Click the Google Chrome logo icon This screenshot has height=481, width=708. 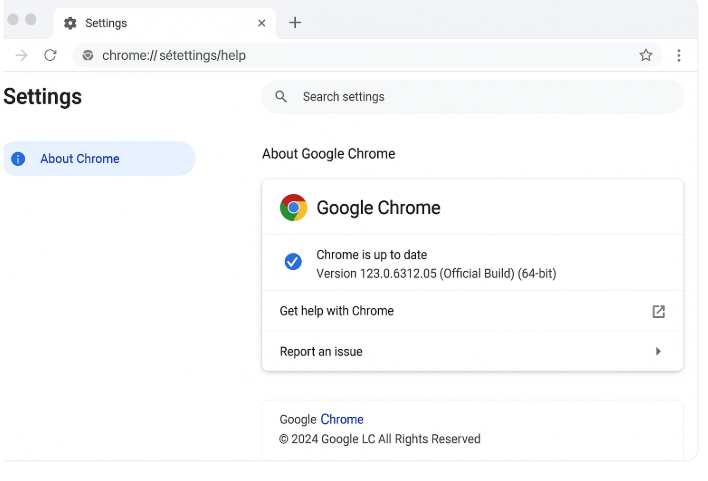tap(293, 208)
